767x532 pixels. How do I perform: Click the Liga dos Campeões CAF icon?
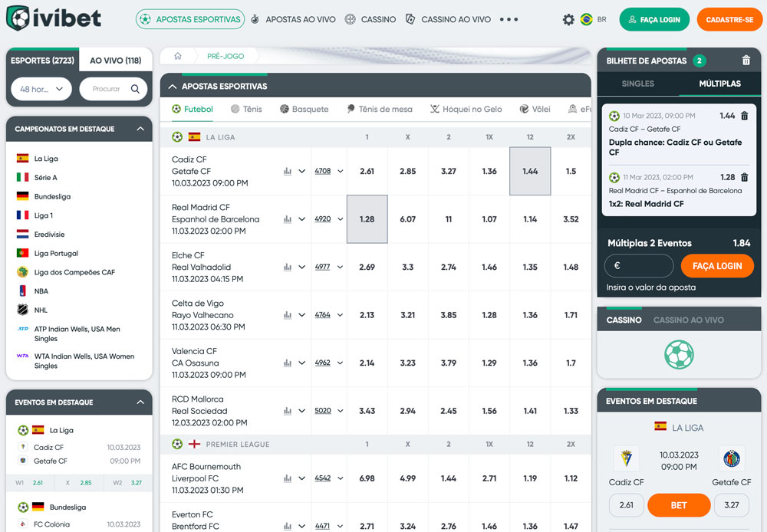(22, 272)
